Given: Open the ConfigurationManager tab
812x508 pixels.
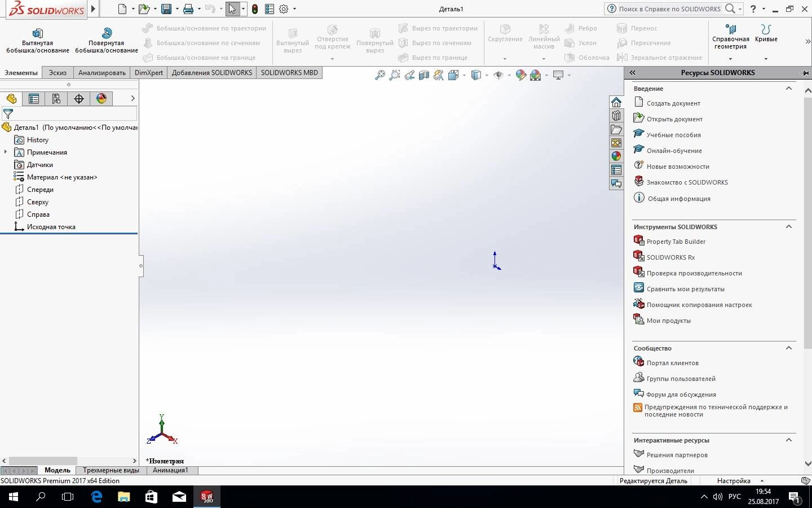Looking at the screenshot, I should pyautogui.click(x=56, y=99).
